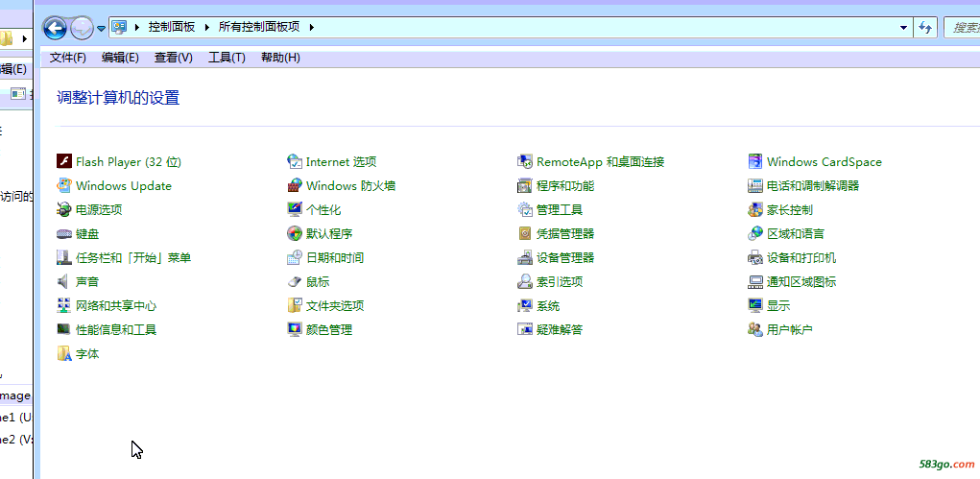
Task: Open the recent pages dropdown arrow
Action: [101, 28]
